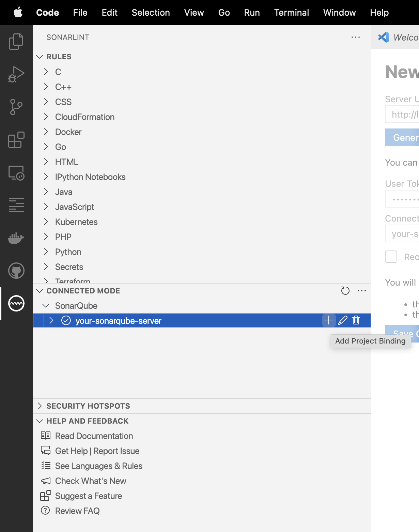Click the See Languages & Rules list icon
419x532 pixels.
click(46, 466)
